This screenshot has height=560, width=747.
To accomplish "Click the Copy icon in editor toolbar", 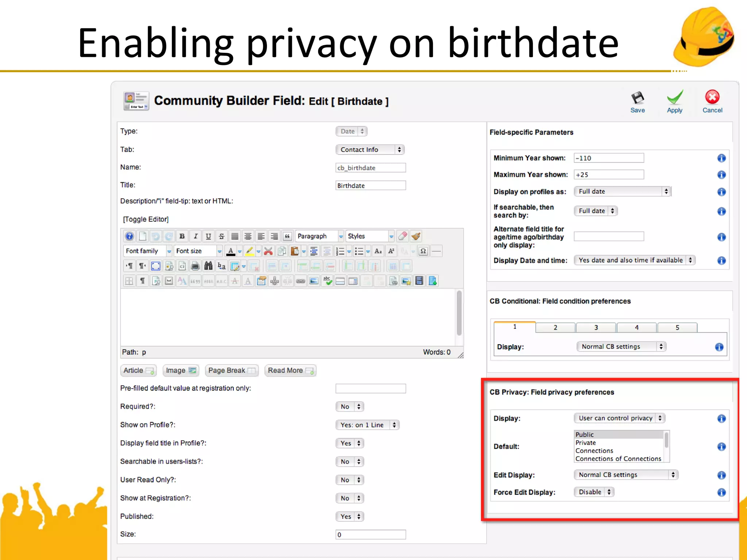I will tap(282, 251).
